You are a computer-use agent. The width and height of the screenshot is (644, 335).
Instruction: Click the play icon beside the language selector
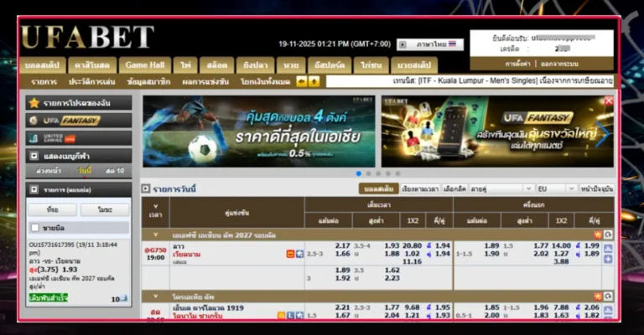click(402, 44)
